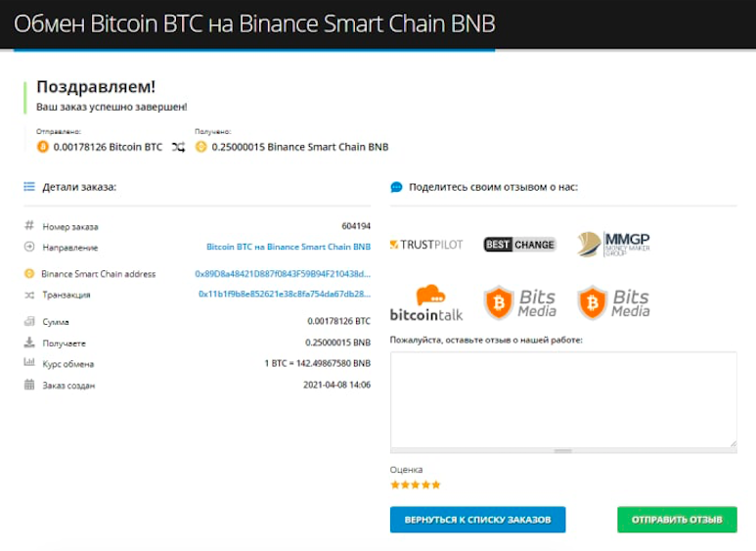The width and height of the screenshot is (756, 551).
Task: Click the exchange arrows icon between currencies
Action: 178,147
